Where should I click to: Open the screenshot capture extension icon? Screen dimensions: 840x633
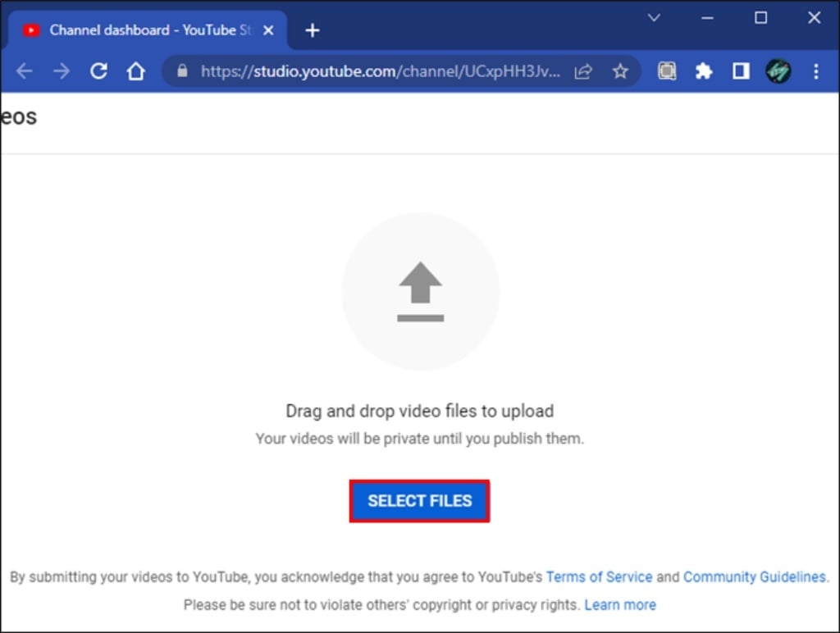[667, 71]
